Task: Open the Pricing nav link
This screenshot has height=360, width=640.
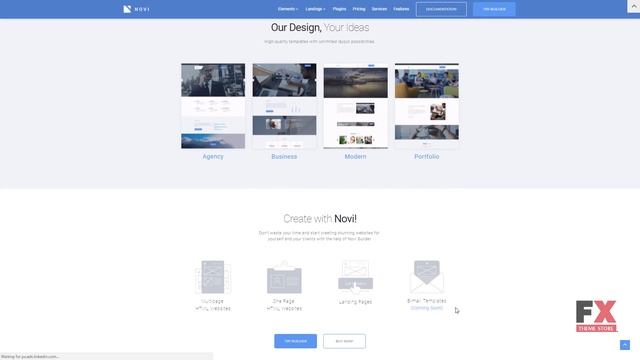Action: point(359,9)
